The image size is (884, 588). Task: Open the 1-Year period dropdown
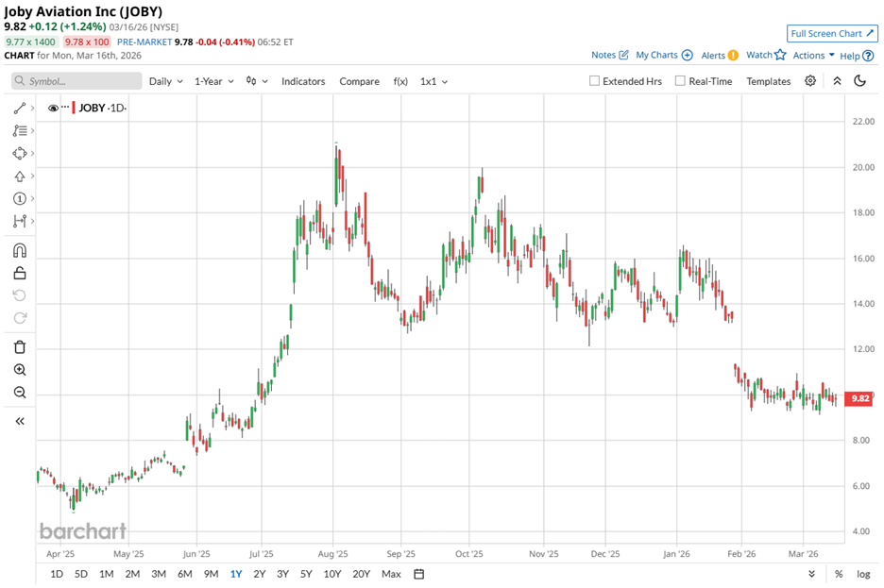[214, 81]
